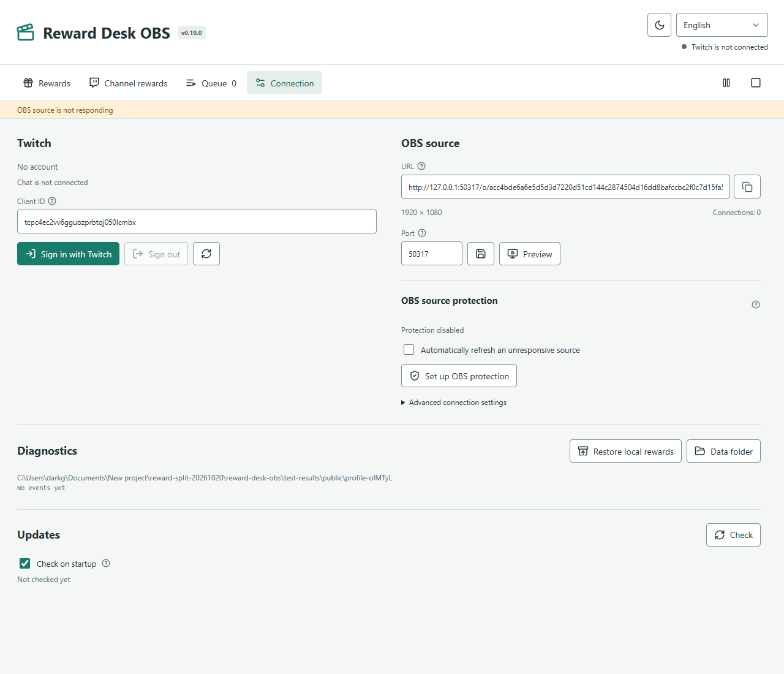Screen dimensions: 784x674
Task: Select the OBS source URL field
Action: point(565,187)
